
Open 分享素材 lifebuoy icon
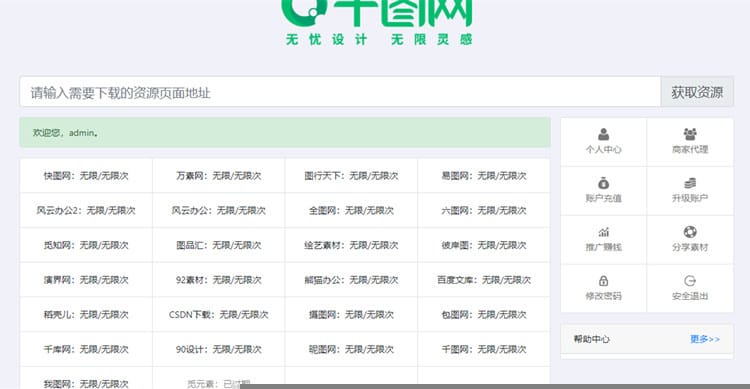(x=690, y=232)
